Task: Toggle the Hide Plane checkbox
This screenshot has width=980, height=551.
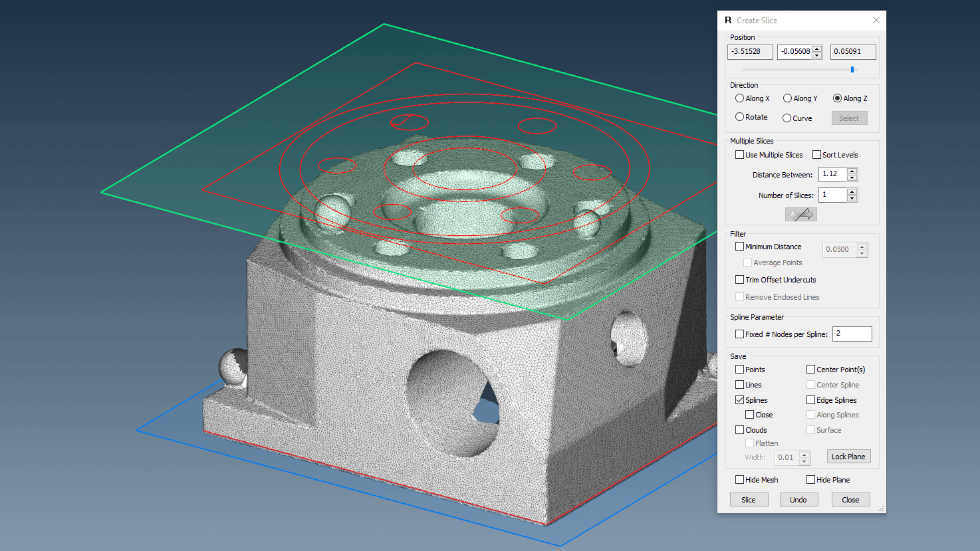Action: pyautogui.click(x=810, y=480)
